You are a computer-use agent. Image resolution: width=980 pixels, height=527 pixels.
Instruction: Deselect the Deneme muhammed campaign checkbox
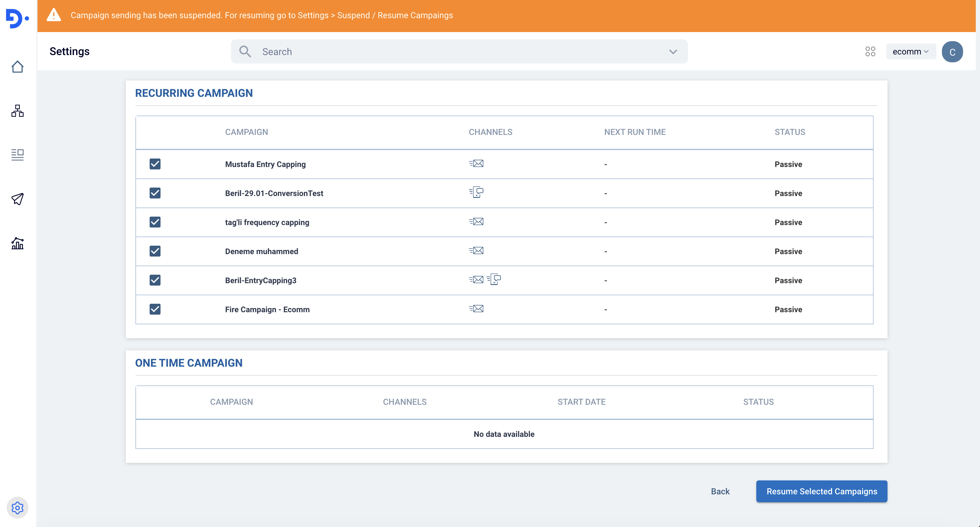point(155,251)
